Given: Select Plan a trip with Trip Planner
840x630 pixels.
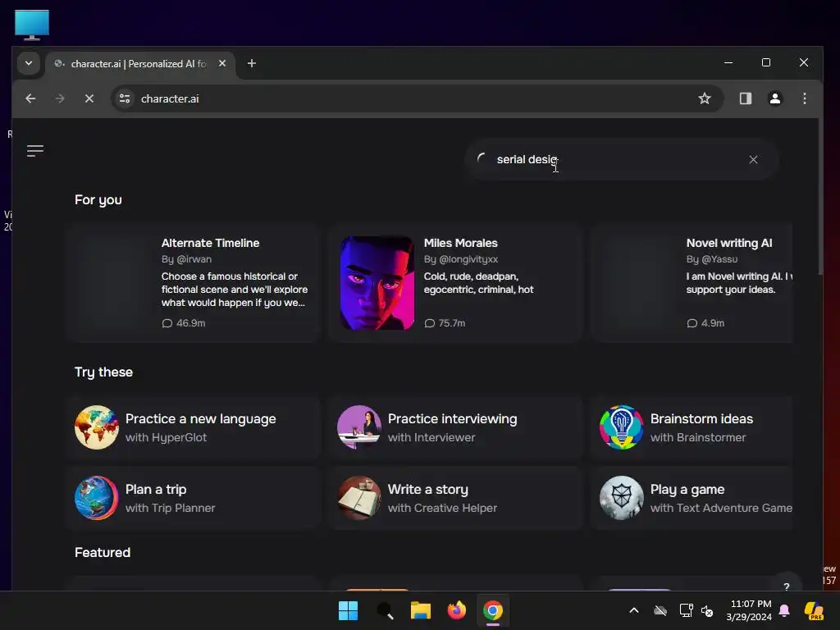Looking at the screenshot, I should click(x=194, y=498).
